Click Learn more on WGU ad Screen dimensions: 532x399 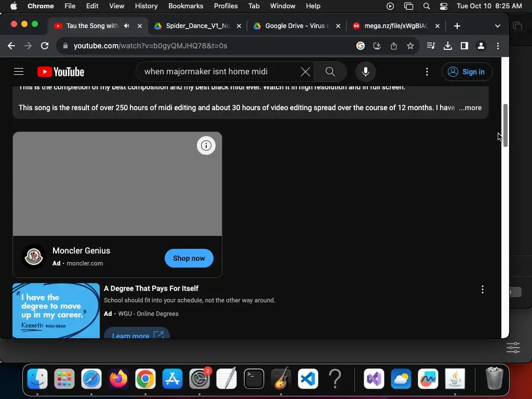tap(137, 333)
